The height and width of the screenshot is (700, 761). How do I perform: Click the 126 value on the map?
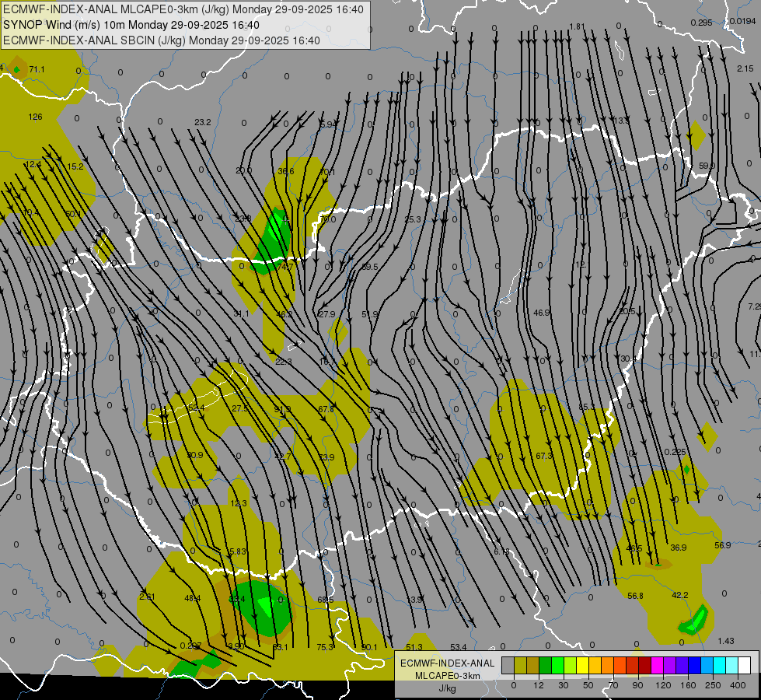pos(35,117)
